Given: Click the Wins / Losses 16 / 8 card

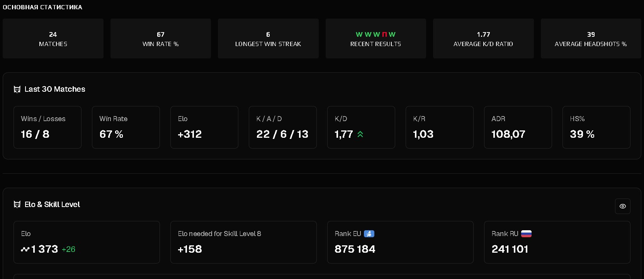Looking at the screenshot, I should pyautogui.click(x=48, y=127).
